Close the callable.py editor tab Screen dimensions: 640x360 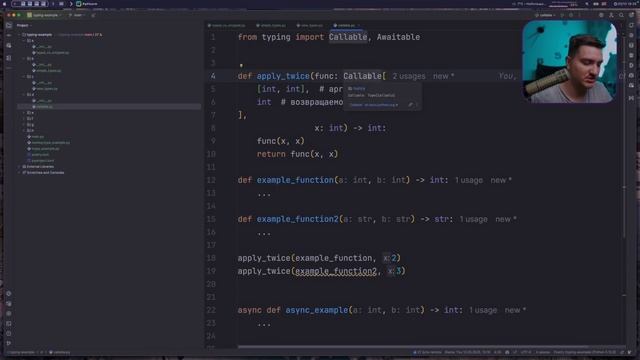pyautogui.click(x=359, y=25)
